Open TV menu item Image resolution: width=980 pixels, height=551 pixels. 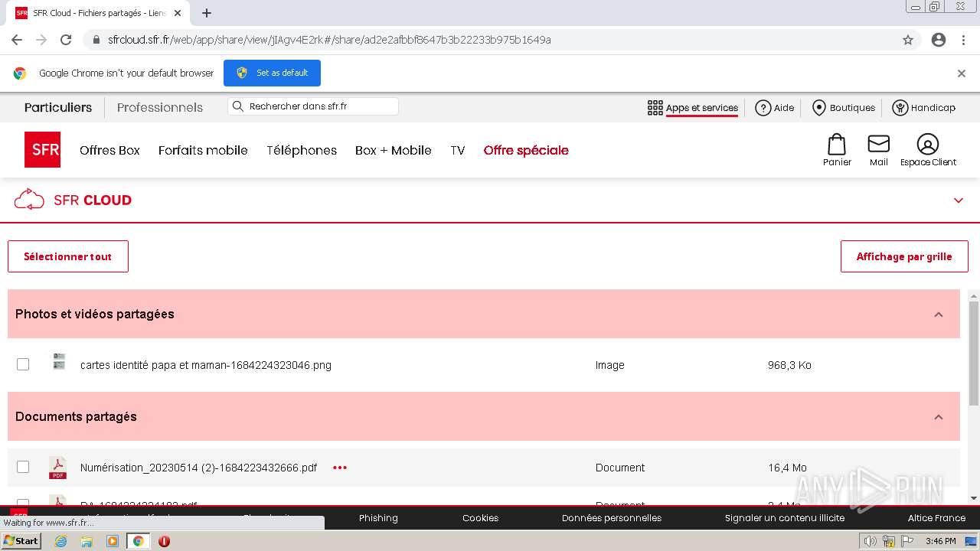[x=458, y=150]
